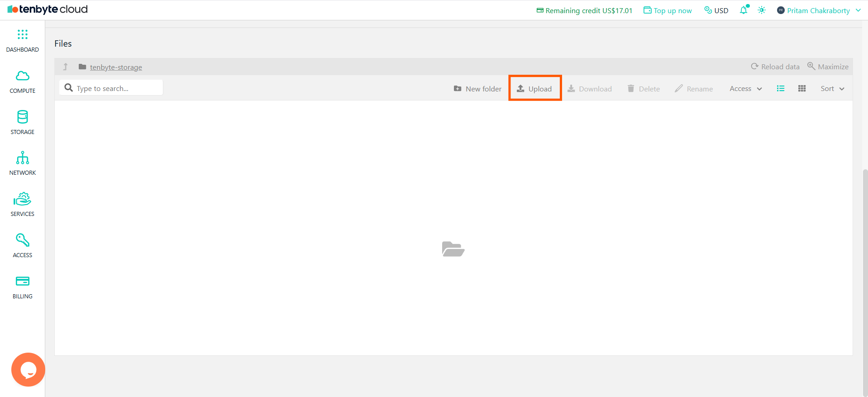Click the Top up now link
868x397 pixels.
pyautogui.click(x=668, y=10)
